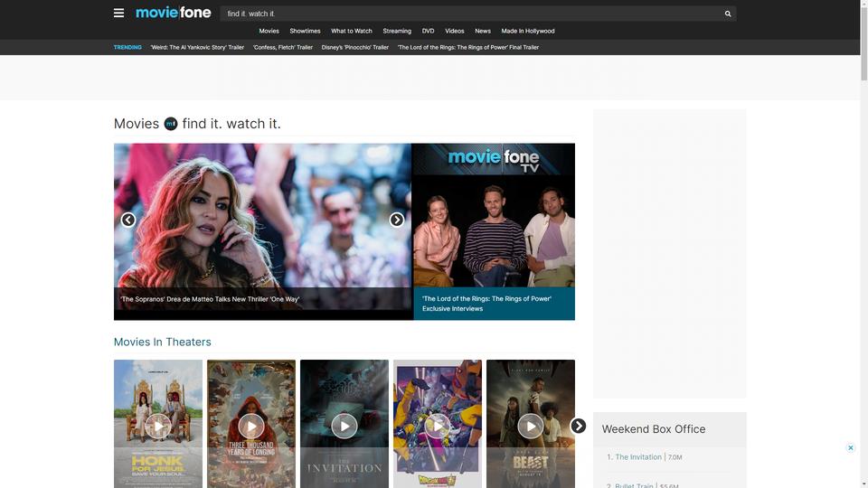868x488 pixels.
Task: Open 'Weird: The Al Yankovic Story' Trailer link
Action: (197, 48)
